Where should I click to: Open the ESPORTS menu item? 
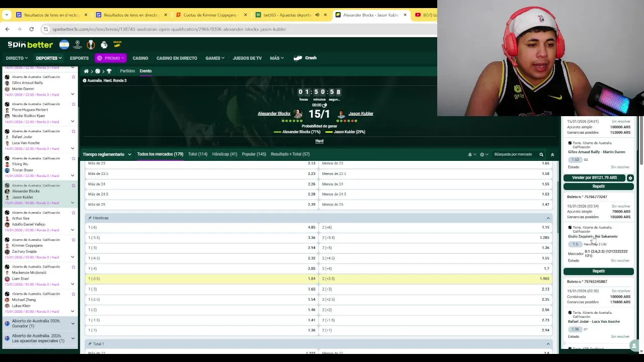click(x=79, y=58)
